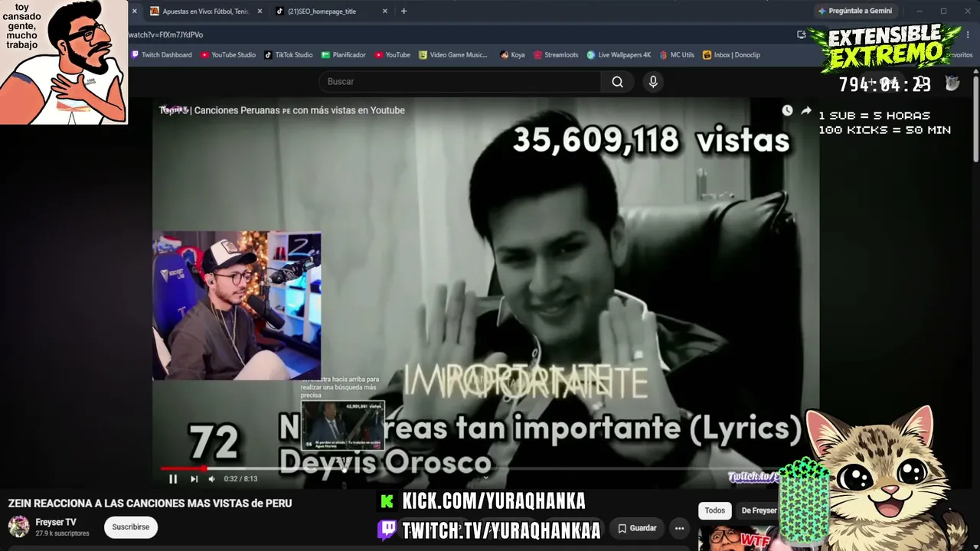Open the Watch Later clock icon

pyautogui.click(x=787, y=110)
